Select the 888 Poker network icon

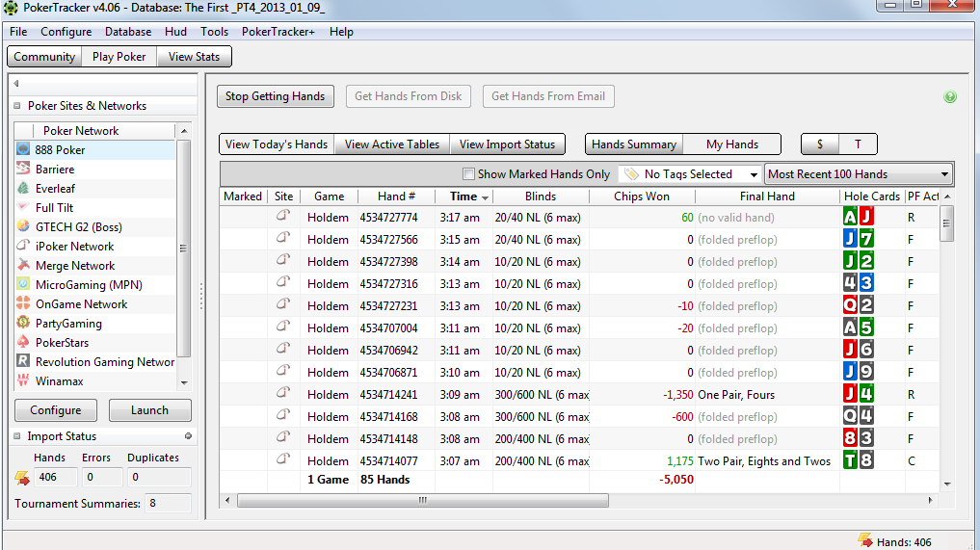[23, 149]
